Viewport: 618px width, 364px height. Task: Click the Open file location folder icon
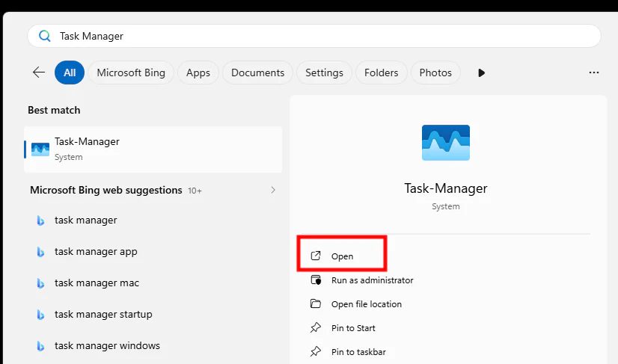pos(315,303)
